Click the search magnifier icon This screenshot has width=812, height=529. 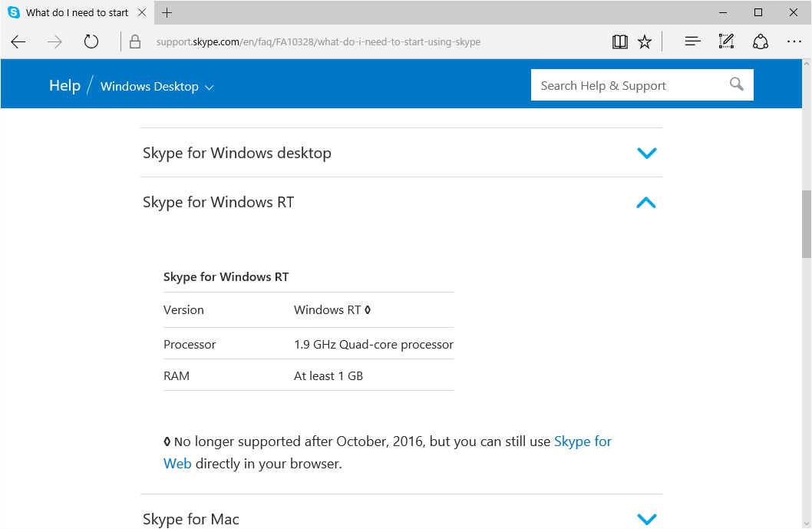click(737, 84)
